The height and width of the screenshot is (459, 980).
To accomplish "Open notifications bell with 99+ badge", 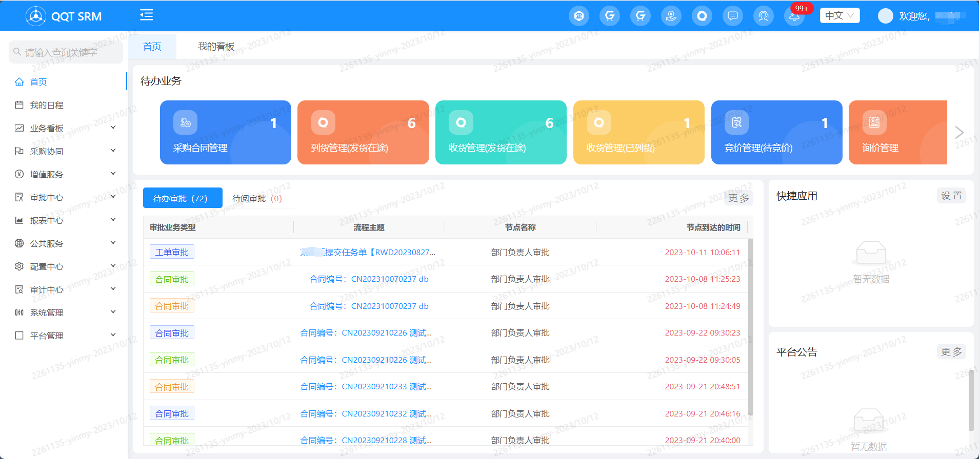I will [x=794, y=16].
